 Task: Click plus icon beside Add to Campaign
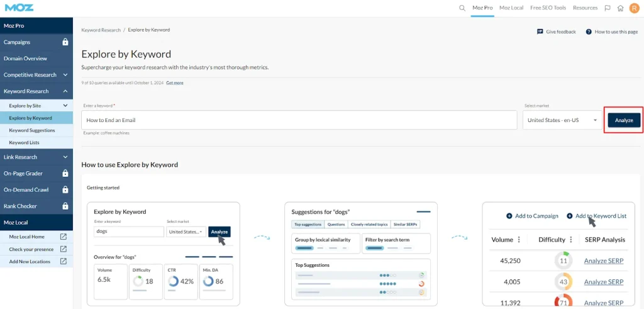509,216
